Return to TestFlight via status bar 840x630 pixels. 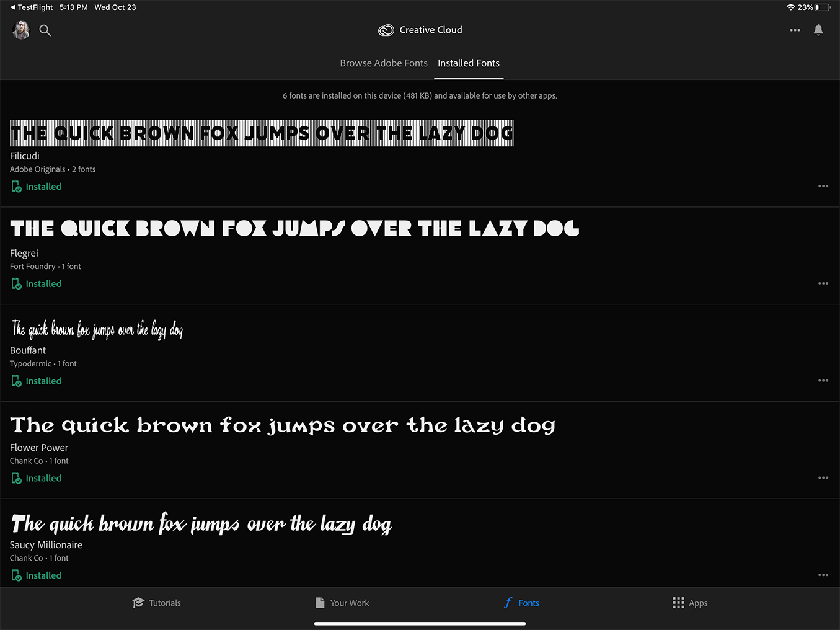click(x=32, y=7)
